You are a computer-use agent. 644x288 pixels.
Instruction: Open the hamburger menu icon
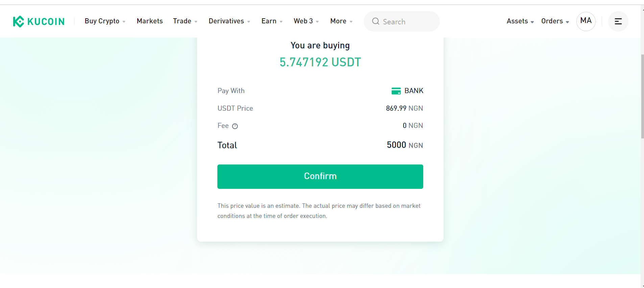618,21
